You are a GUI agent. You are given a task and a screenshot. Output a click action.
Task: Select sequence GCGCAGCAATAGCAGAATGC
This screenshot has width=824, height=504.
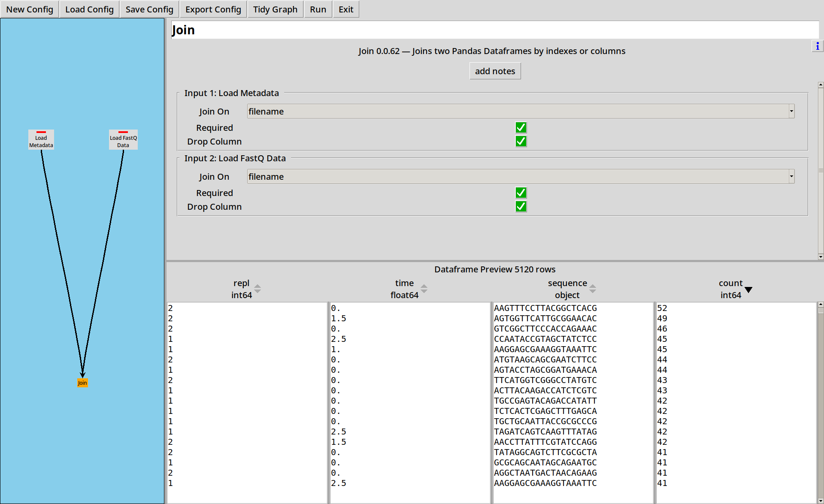click(545, 462)
